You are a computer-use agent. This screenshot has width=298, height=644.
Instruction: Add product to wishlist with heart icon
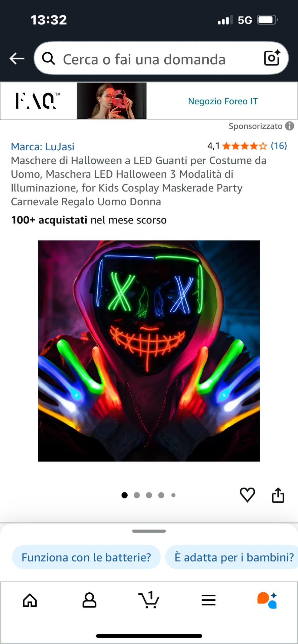(248, 495)
